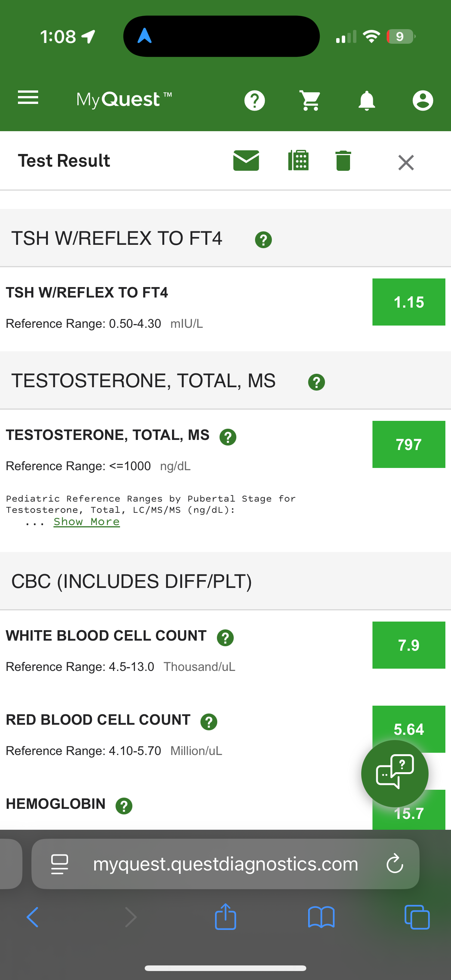
Task: Email the test result via envelope icon
Action: [246, 161]
